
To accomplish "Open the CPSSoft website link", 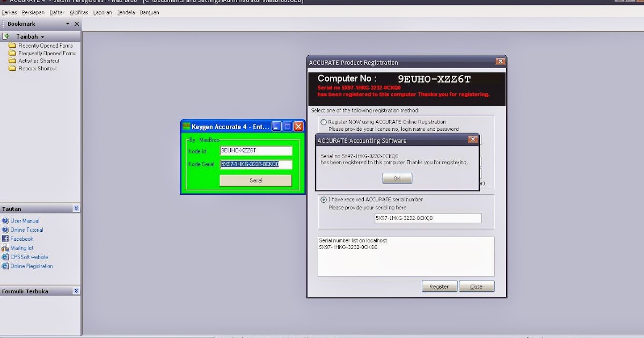I will pos(30,257).
